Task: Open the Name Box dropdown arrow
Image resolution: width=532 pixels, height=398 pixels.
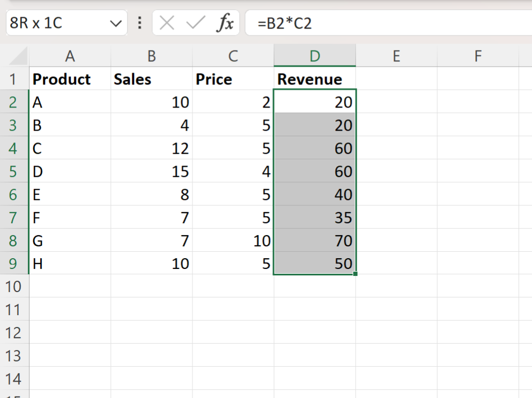Action: click(x=114, y=23)
